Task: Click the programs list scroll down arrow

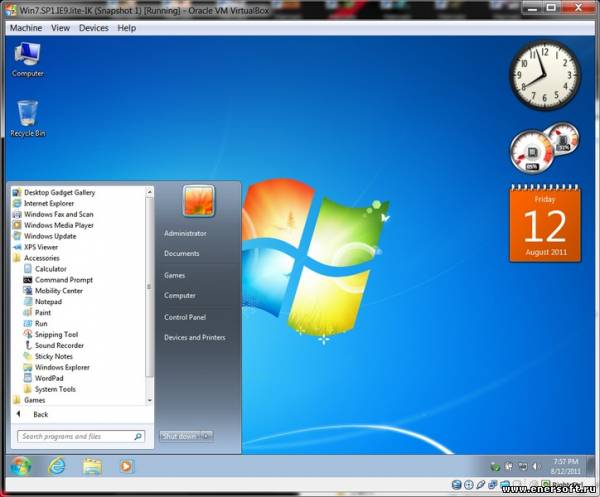Action: [x=149, y=400]
